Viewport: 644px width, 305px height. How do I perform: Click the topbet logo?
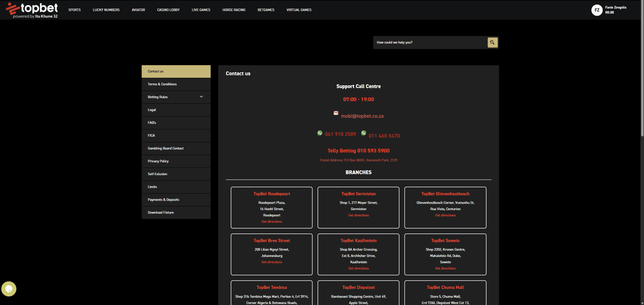(32, 10)
